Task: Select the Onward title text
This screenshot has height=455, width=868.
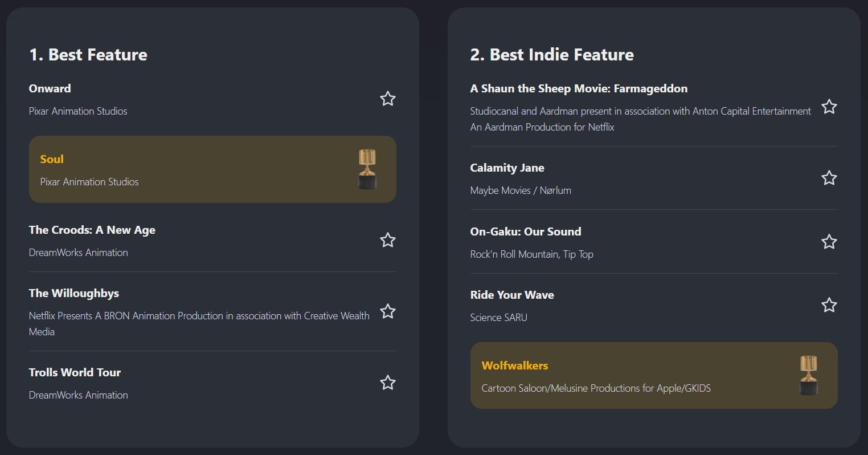Action: click(50, 88)
